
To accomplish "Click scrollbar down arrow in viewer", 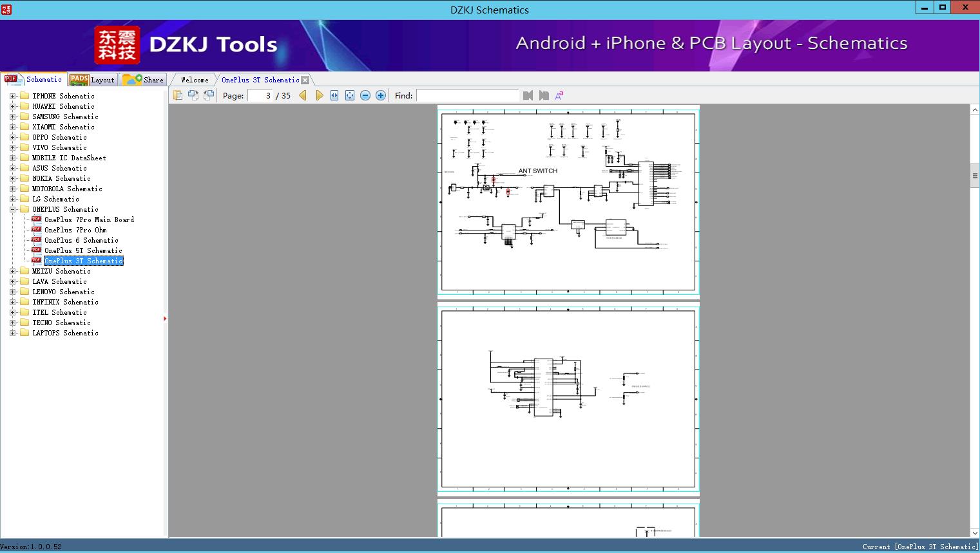I will tap(975, 533).
